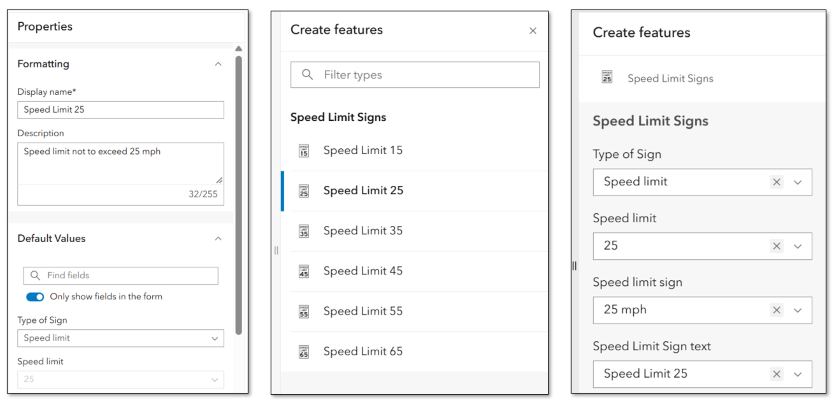Collapse the Default Values section

pos(218,239)
